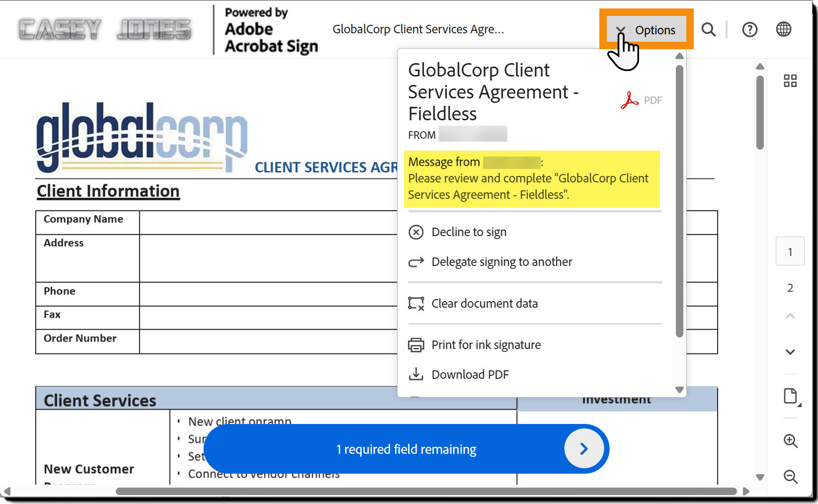Zoom out with the minus magnifier
Viewport: 818px width, 504px height.
coord(790,477)
